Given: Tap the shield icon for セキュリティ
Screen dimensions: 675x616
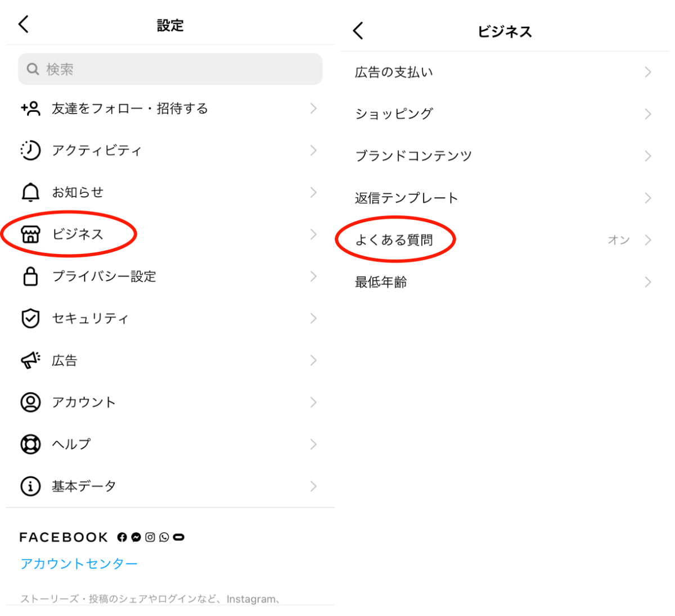Looking at the screenshot, I should point(30,318).
